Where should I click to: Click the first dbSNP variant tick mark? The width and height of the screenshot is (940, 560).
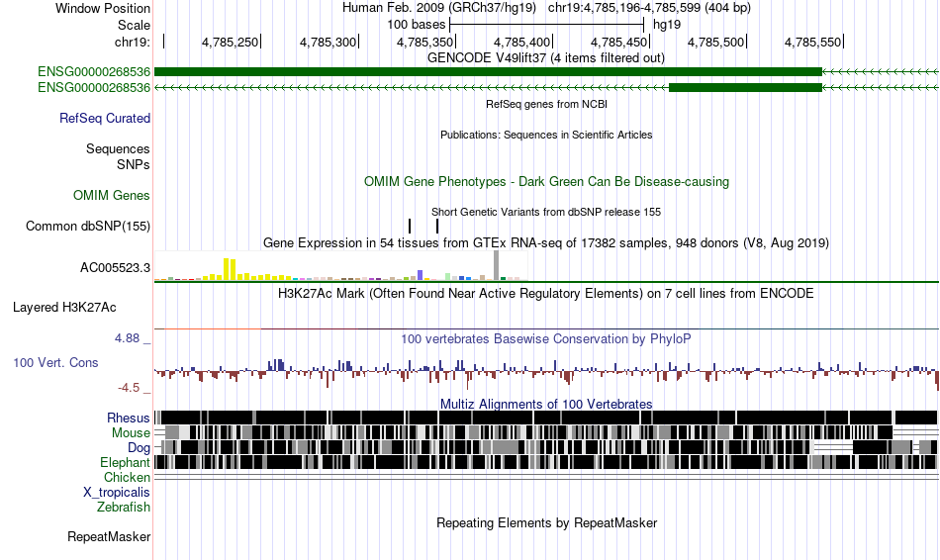click(x=410, y=226)
